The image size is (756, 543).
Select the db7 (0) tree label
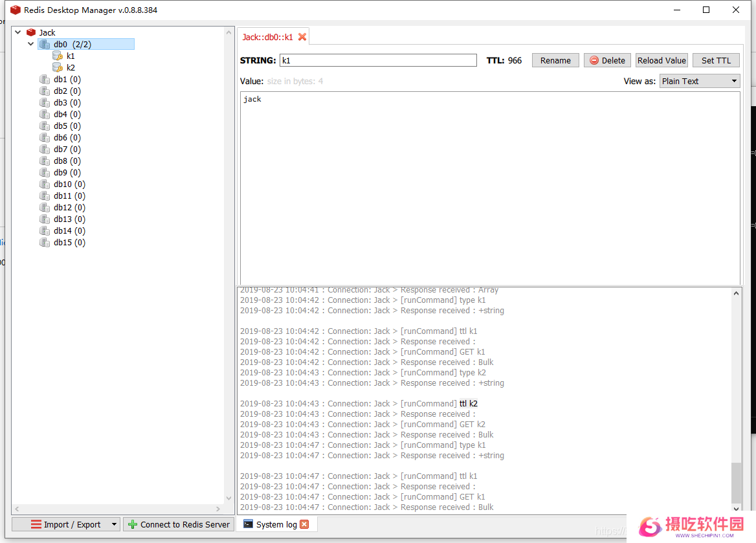coord(67,149)
